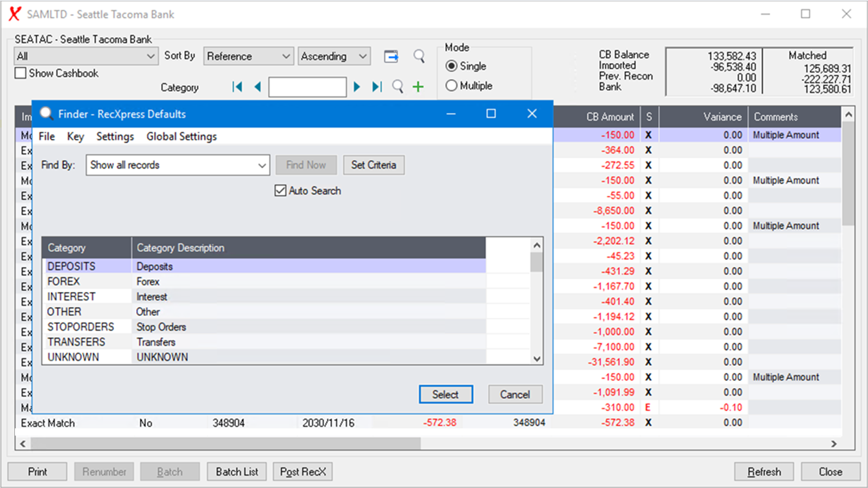The height and width of the screenshot is (488, 868).
Task: Click the next record arrow after Category field
Action: pyautogui.click(x=357, y=87)
